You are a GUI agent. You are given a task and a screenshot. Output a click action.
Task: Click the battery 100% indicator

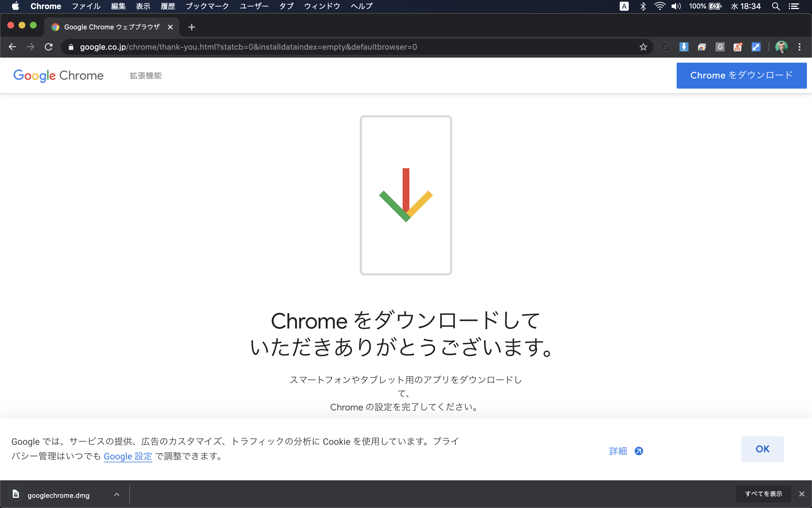pos(705,6)
